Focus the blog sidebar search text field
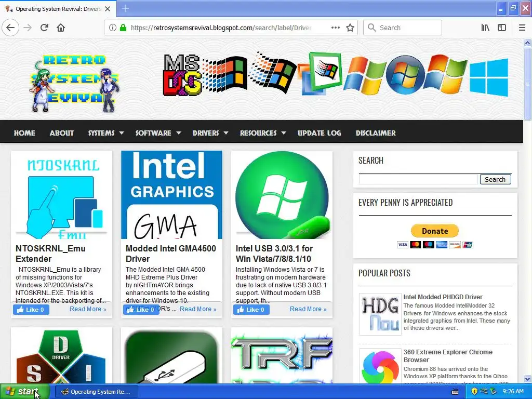Image resolution: width=532 pixels, height=399 pixels. 418,179
